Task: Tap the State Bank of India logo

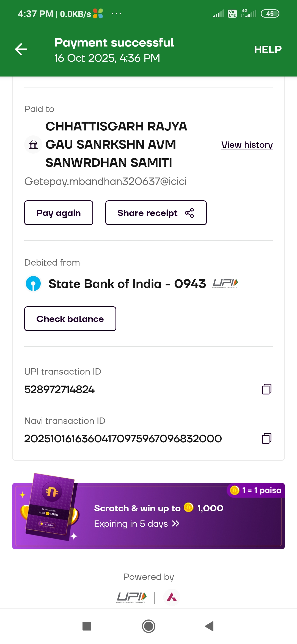Action: point(33,284)
